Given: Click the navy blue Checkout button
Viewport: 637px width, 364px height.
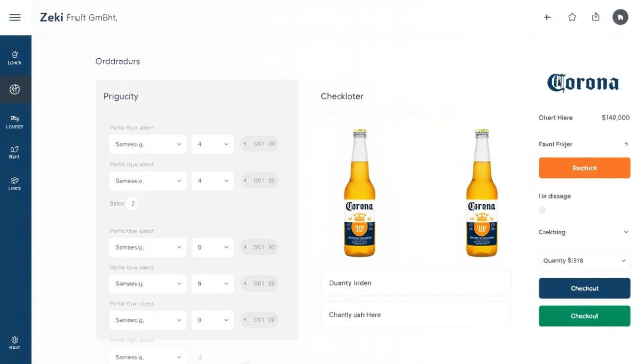Looking at the screenshot, I should point(585,289).
